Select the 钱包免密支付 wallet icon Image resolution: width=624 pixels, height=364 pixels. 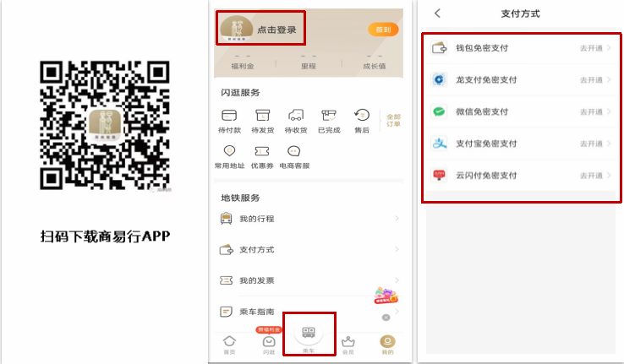point(440,48)
